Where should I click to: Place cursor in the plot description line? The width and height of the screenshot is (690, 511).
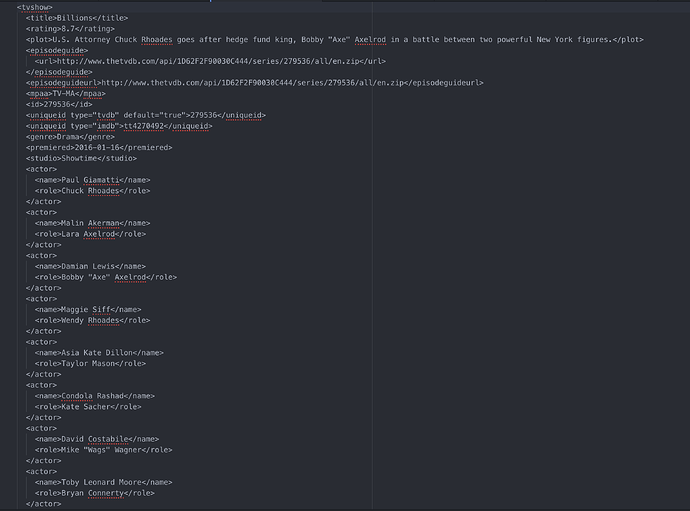(334, 40)
